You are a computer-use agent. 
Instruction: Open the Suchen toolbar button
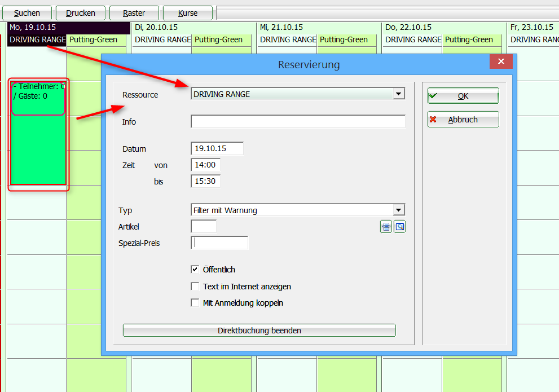[x=27, y=13]
